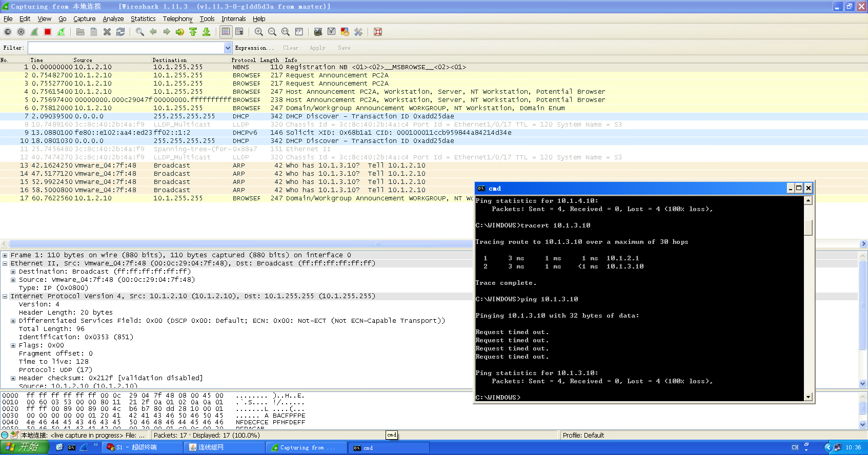The width and height of the screenshot is (868, 455).
Task: Edit display filter icon
Action: 332,32
